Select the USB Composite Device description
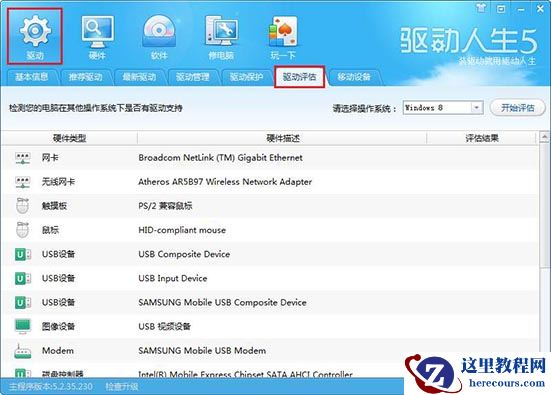Image resolution: width=551 pixels, height=395 pixels. click(184, 254)
